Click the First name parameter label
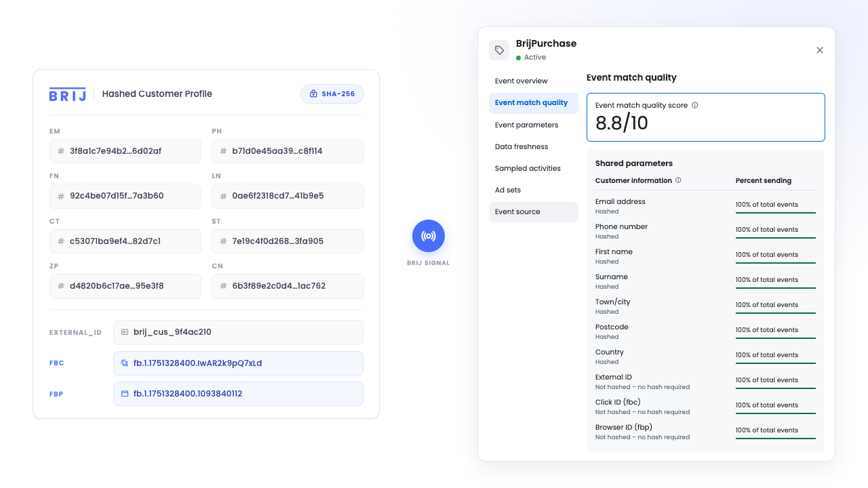The image size is (868, 488). click(614, 251)
